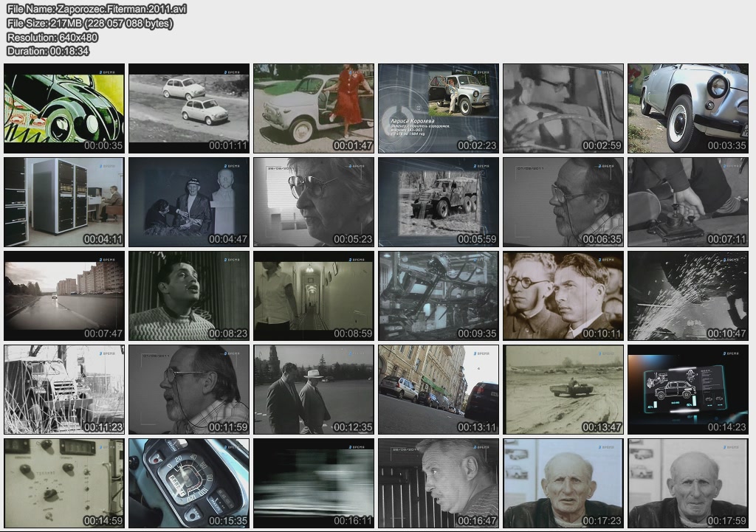Screen dimensions: 756x532
Task: Click the car headlight thumbnail at 00:03:35
Action: click(x=688, y=108)
